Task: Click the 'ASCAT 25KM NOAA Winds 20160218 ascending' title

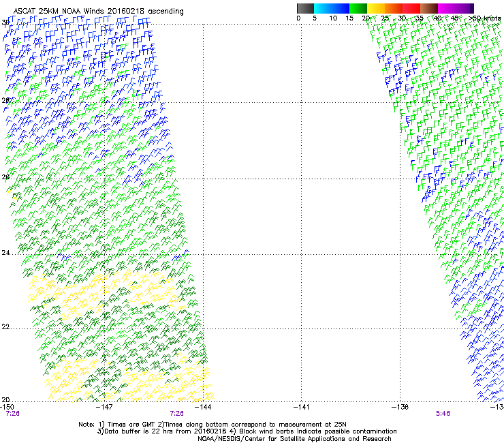Action: pos(98,12)
